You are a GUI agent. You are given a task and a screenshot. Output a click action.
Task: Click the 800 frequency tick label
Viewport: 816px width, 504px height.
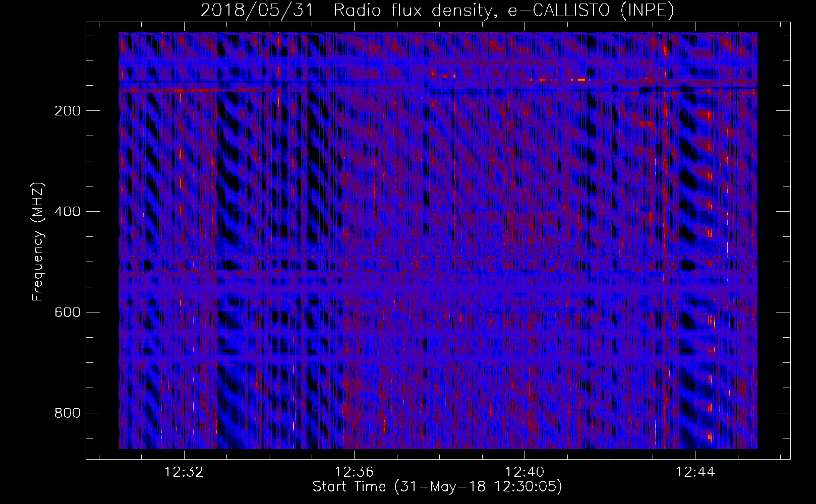click(67, 413)
